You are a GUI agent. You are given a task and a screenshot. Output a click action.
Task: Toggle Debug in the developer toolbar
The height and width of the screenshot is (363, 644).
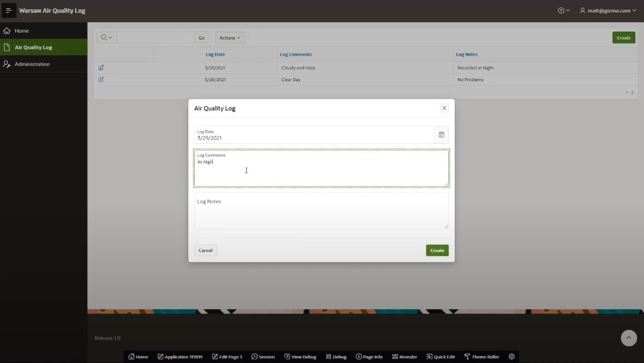(x=336, y=357)
